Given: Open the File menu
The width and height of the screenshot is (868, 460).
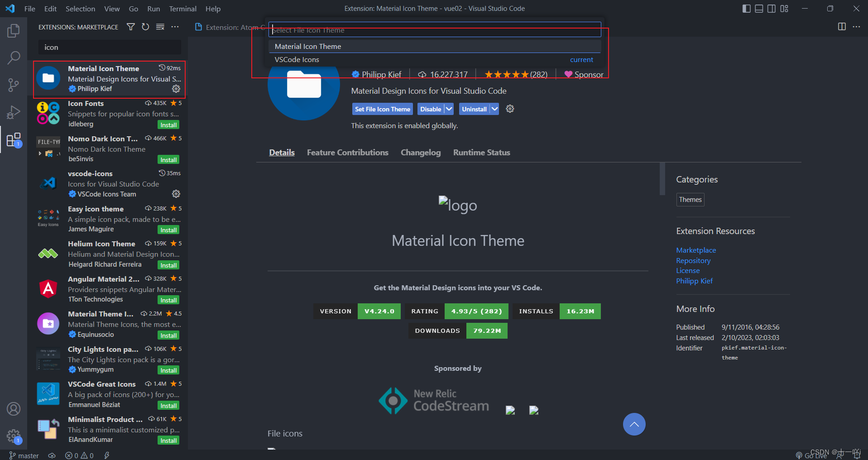Looking at the screenshot, I should point(29,9).
